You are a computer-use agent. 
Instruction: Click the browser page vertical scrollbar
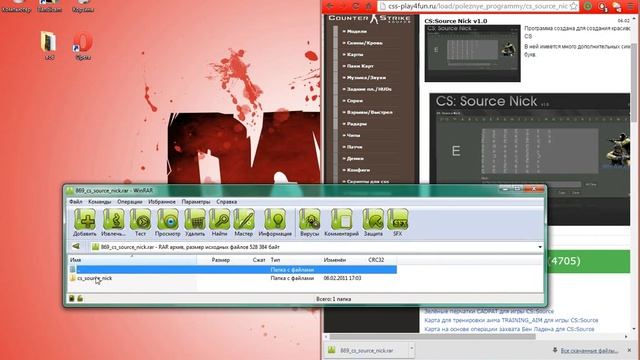(x=634, y=82)
